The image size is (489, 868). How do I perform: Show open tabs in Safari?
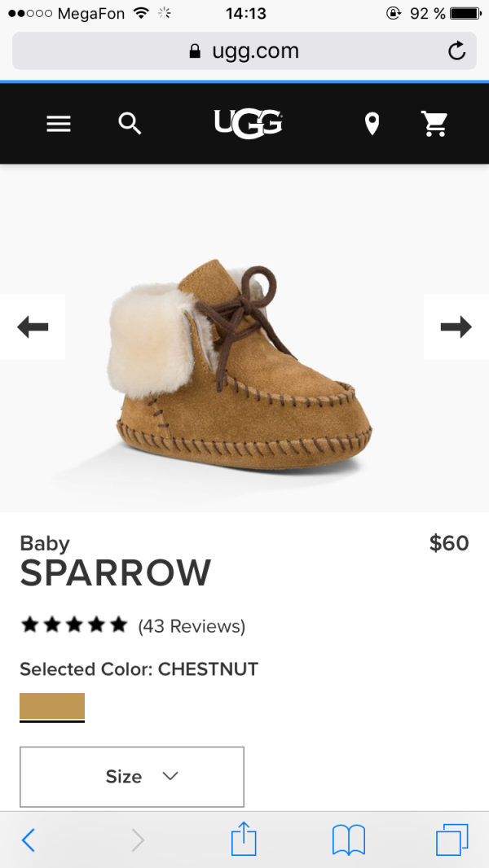pos(452,840)
